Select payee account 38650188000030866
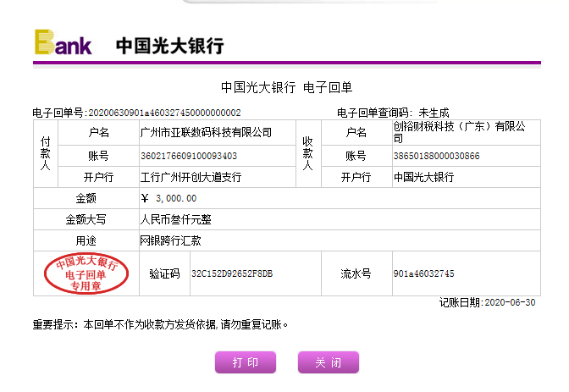This screenshot has height=392, width=569. pyautogui.click(x=437, y=156)
